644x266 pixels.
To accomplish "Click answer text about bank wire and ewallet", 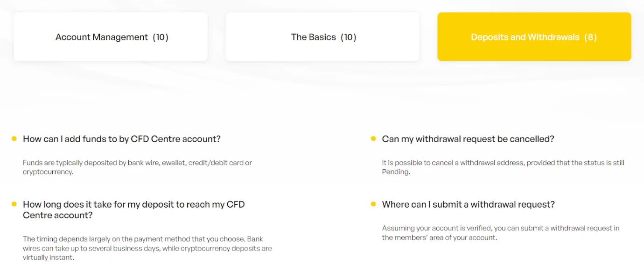I will point(137,167).
